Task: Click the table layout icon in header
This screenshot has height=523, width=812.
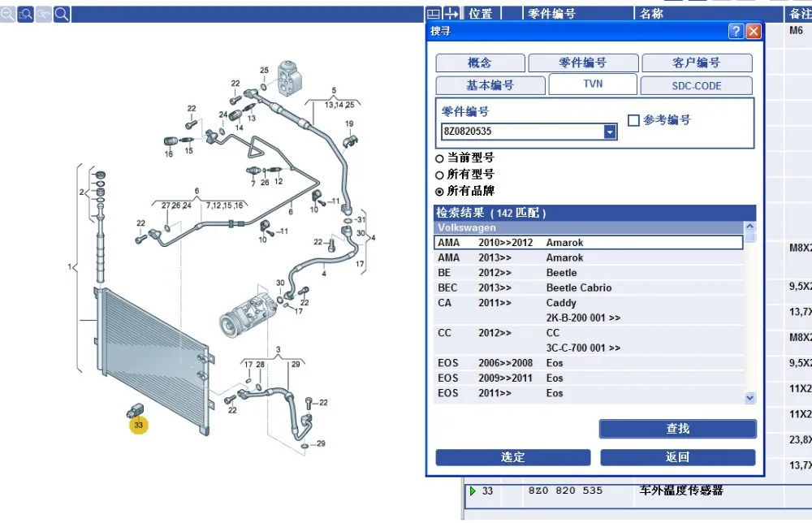Action: 434,14
